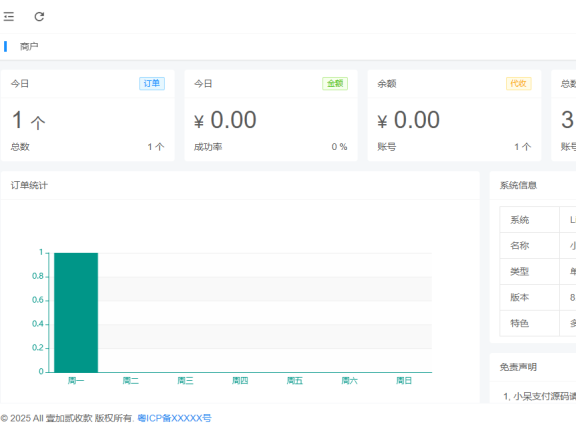Click the 1 个 order count figure

(x=29, y=120)
